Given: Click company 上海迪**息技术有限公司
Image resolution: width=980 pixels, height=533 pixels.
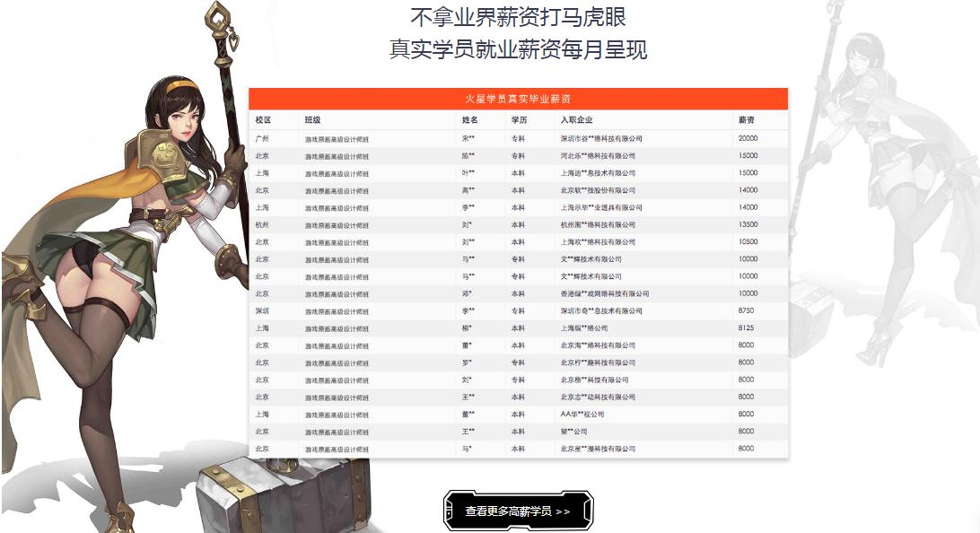Looking at the screenshot, I should coord(598,173).
